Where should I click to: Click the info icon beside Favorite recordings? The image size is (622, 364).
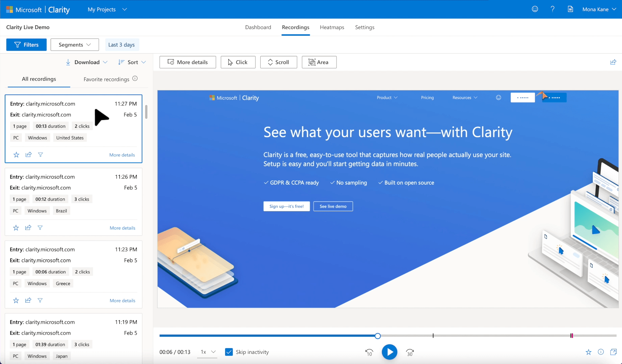click(135, 79)
